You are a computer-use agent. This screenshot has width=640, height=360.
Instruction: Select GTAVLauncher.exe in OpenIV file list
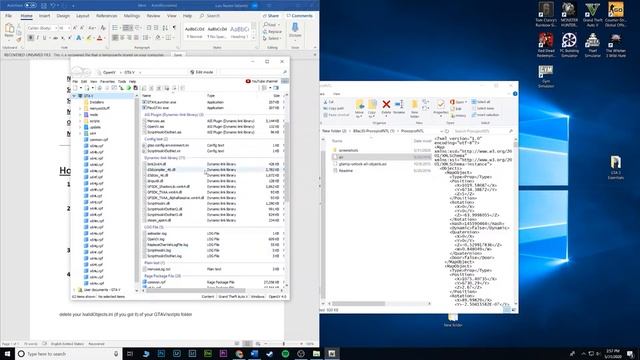[x=159, y=102]
